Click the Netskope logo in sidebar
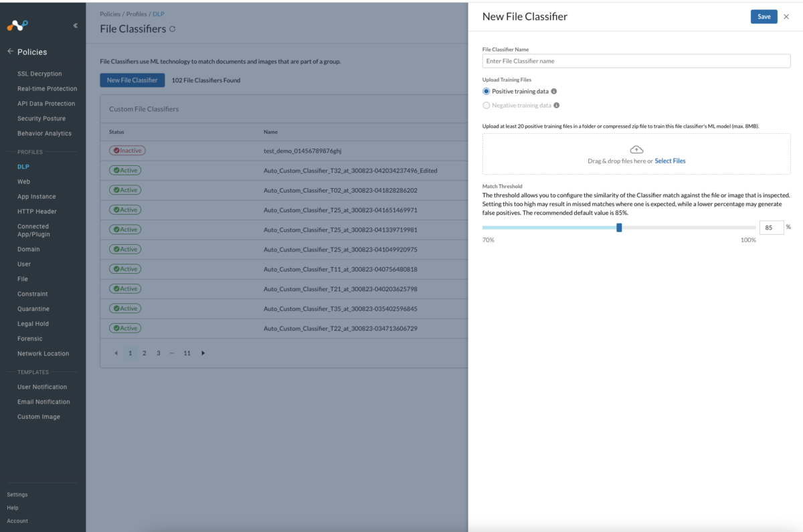 point(18,25)
